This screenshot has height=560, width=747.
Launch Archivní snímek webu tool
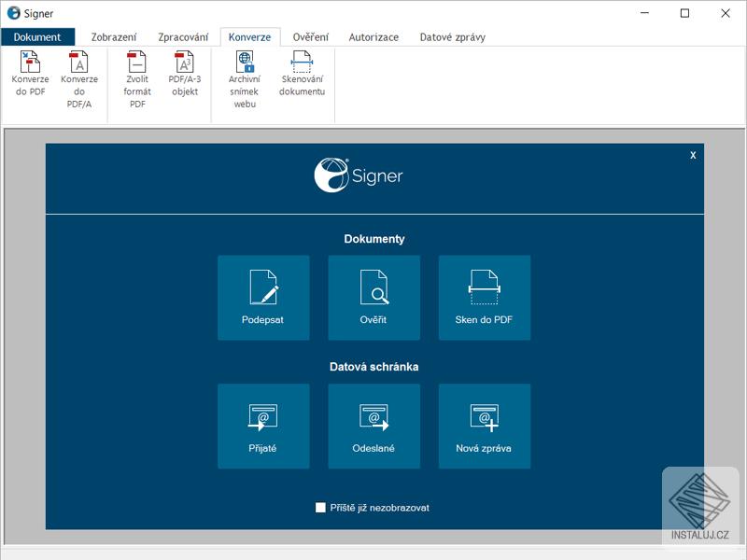tap(245, 79)
